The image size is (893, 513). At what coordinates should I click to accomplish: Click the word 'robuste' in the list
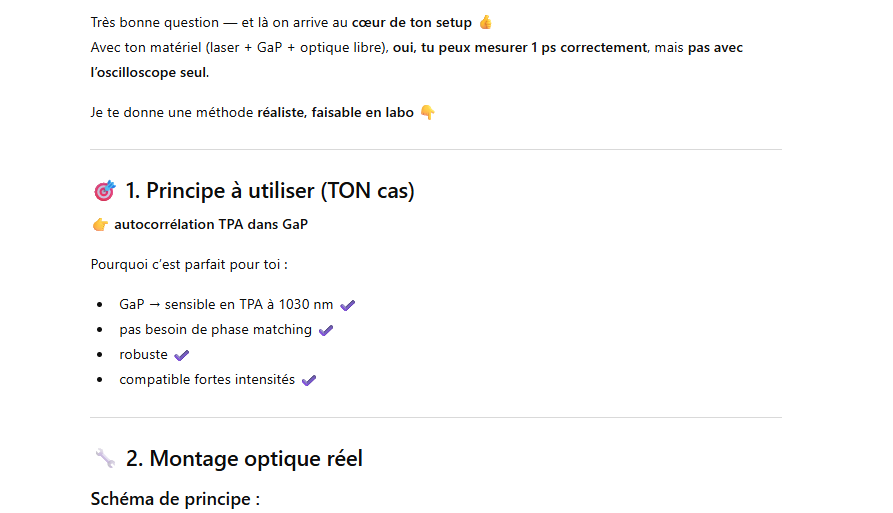point(143,354)
